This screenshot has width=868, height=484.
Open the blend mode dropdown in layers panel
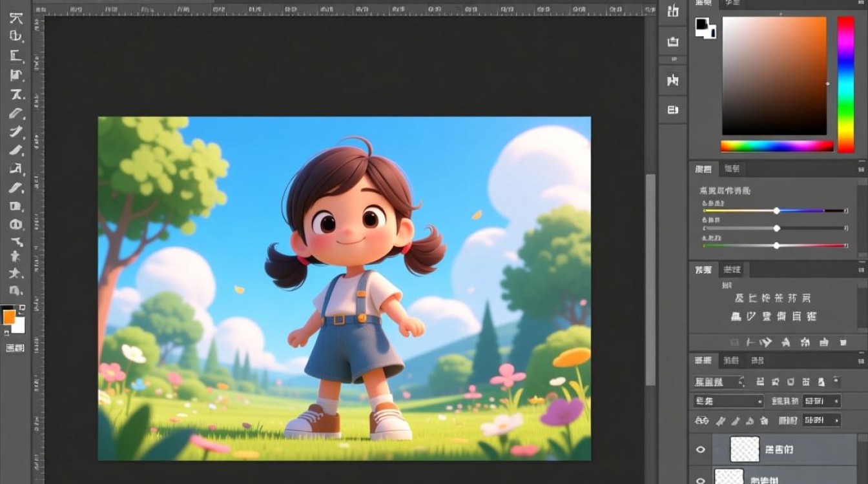728,401
